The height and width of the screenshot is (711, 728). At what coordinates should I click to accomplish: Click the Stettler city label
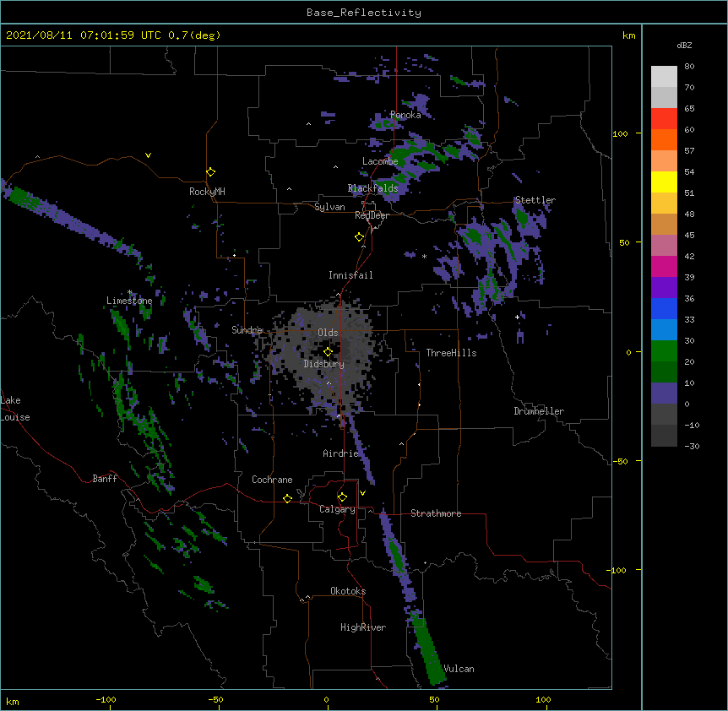[x=535, y=200]
